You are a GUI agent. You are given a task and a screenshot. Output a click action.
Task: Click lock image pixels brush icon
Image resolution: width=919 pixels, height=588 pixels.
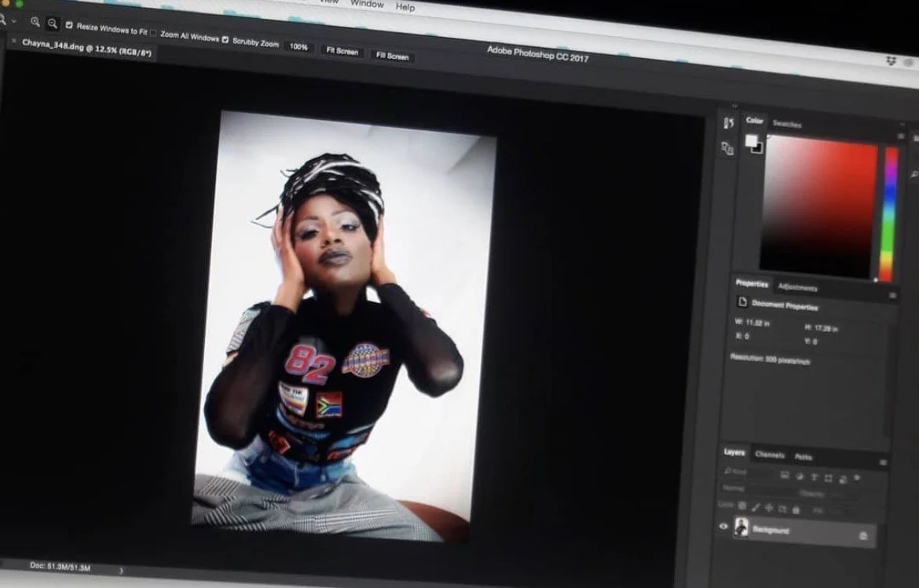point(756,506)
